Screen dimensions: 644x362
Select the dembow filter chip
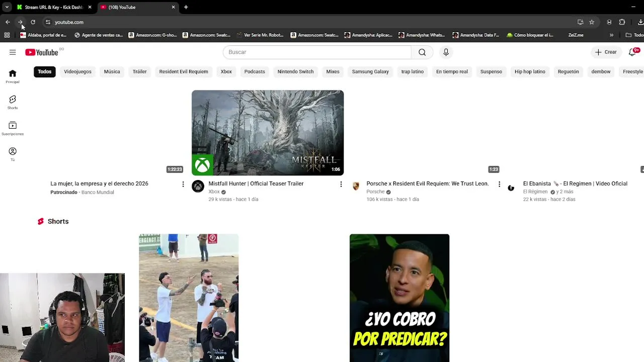pos(601,71)
